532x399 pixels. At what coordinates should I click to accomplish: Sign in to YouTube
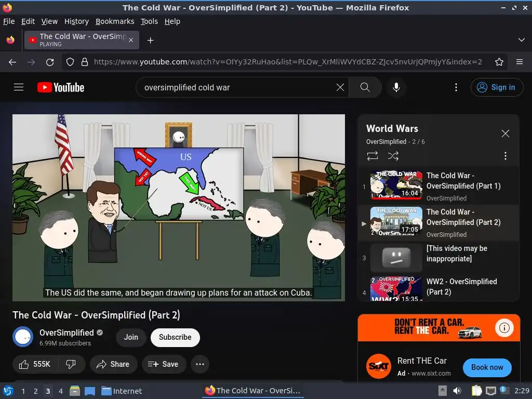pyautogui.click(x=496, y=87)
